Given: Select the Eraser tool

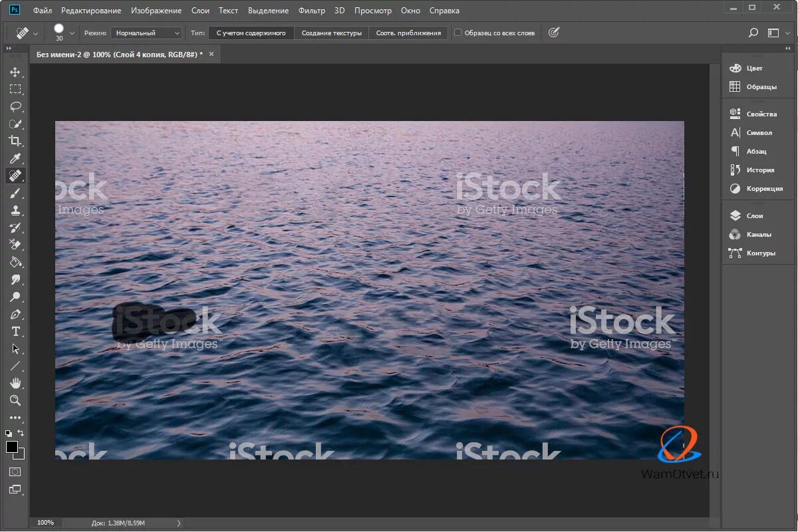Looking at the screenshot, I should click(15, 245).
